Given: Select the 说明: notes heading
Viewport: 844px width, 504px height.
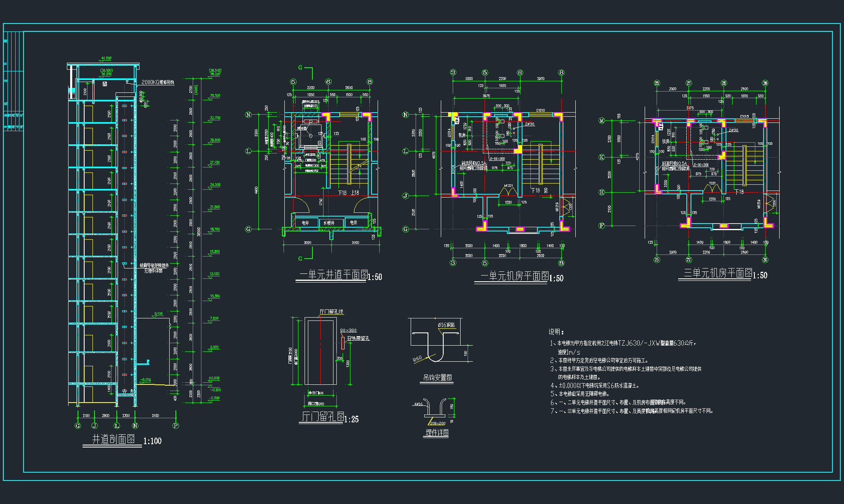Looking at the screenshot, I should [556, 332].
